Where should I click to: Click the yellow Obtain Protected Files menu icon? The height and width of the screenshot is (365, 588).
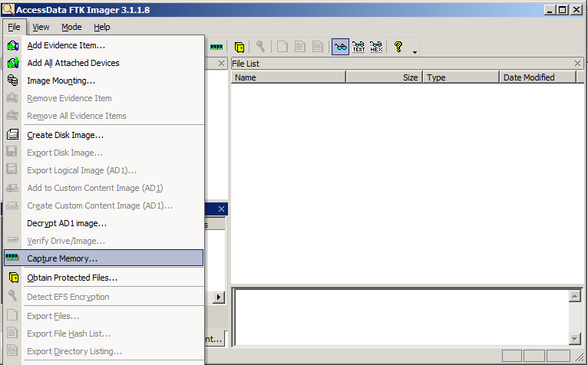pos(14,278)
